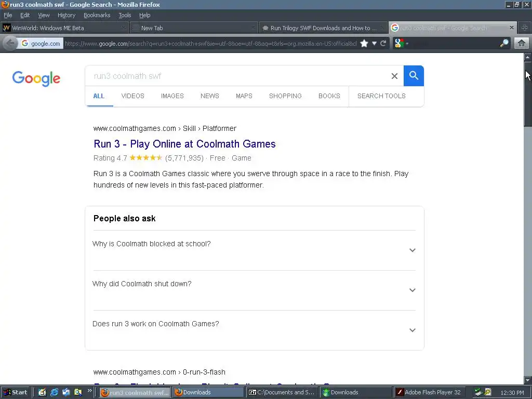The image size is (532, 399).
Task: Click the page scrollbar up arrow
Action: pos(528,57)
